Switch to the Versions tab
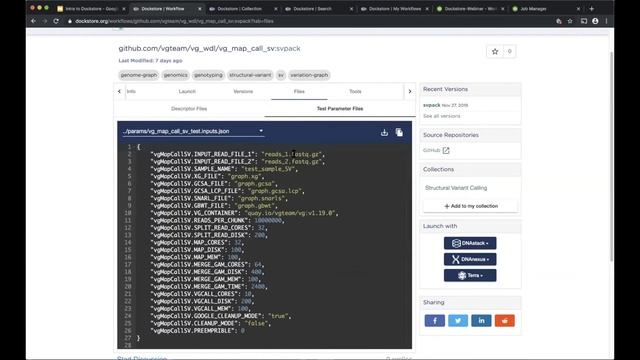This screenshot has height=360, width=640. pyautogui.click(x=243, y=91)
